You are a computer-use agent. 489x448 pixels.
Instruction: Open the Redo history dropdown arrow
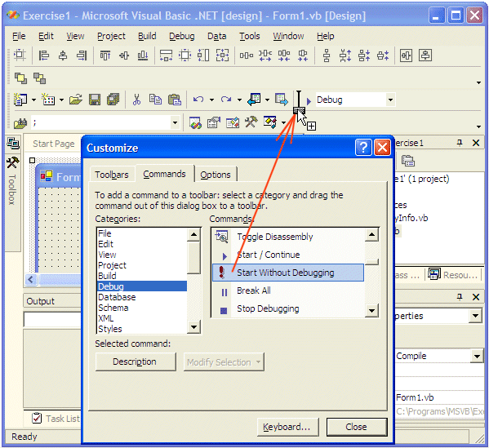click(239, 100)
